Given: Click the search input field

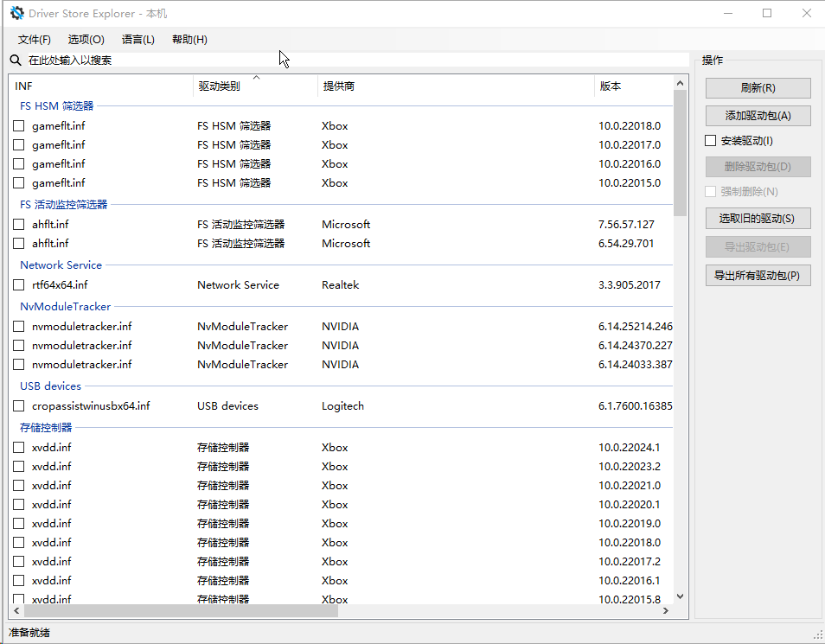Looking at the screenshot, I should point(346,61).
